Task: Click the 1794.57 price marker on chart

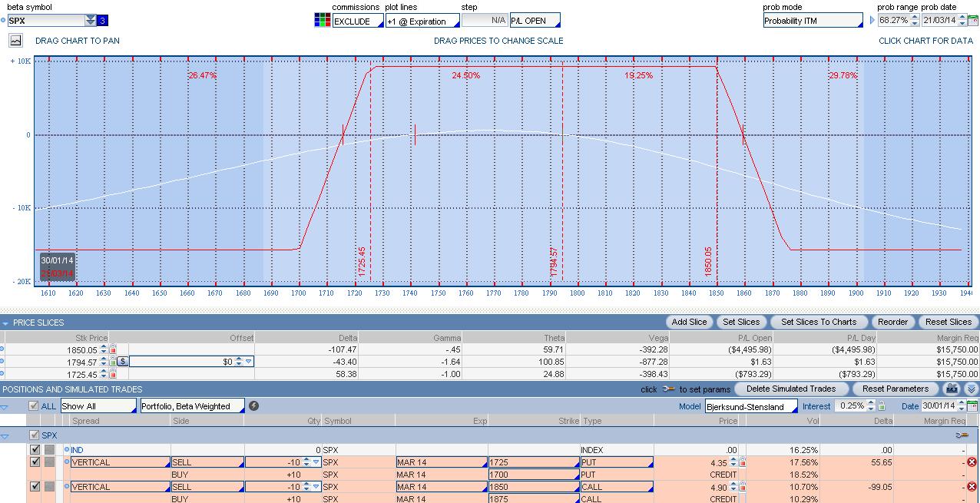Action: click(554, 262)
